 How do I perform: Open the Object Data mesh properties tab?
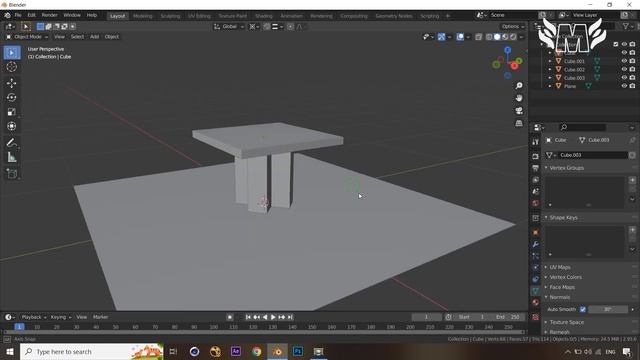tap(536, 291)
